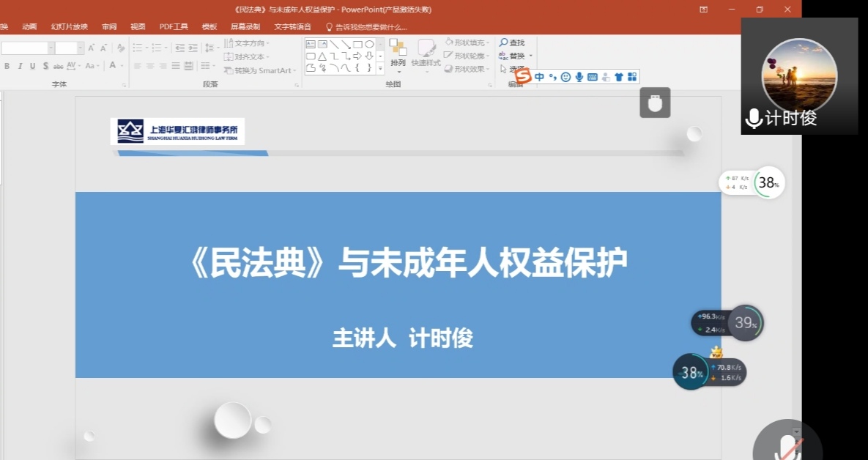Image resolution: width=868 pixels, height=460 pixels.
Task: Open the Sogou emoji smiley panel
Action: coord(565,77)
